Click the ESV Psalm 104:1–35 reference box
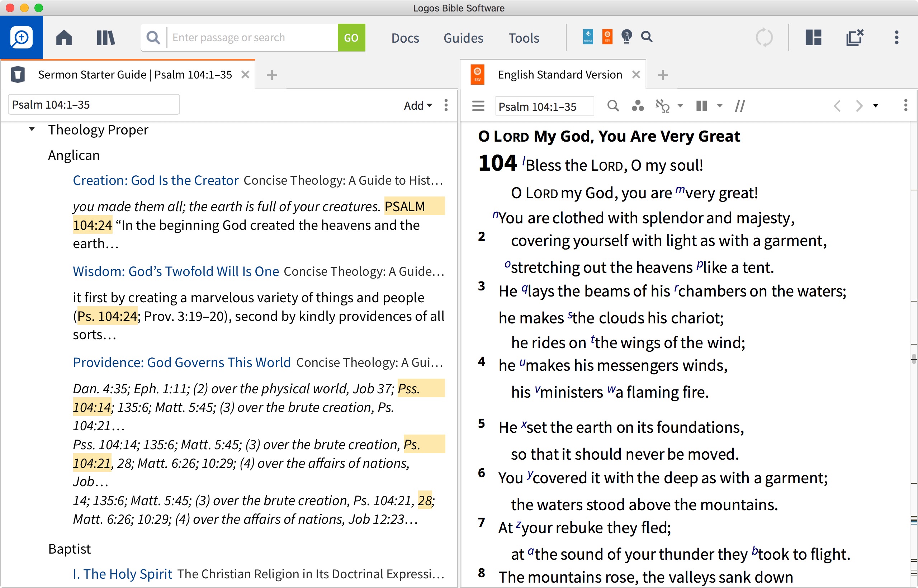This screenshot has width=918, height=588. (x=544, y=106)
